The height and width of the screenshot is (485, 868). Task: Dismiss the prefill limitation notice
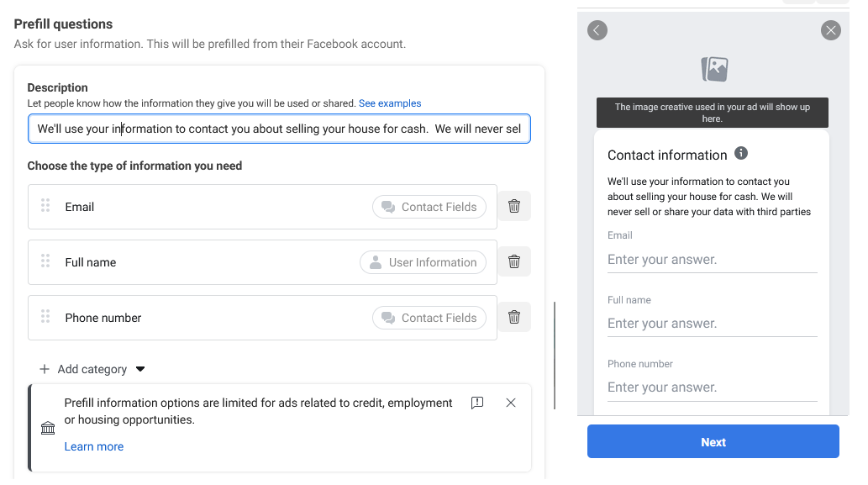pos(510,403)
